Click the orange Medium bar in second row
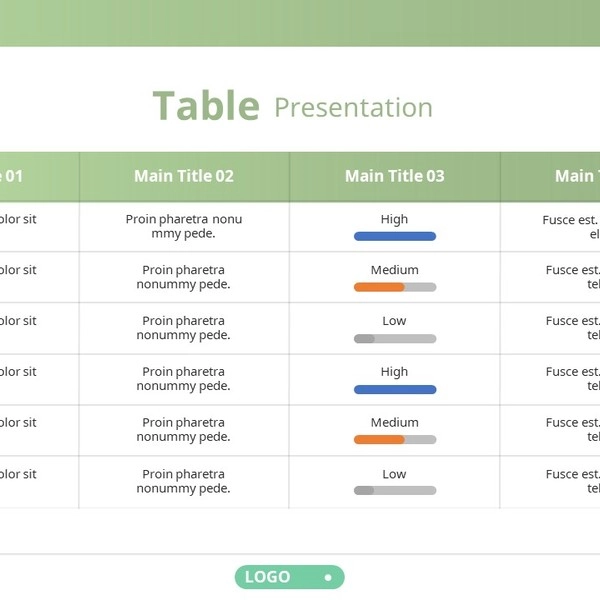 380,287
